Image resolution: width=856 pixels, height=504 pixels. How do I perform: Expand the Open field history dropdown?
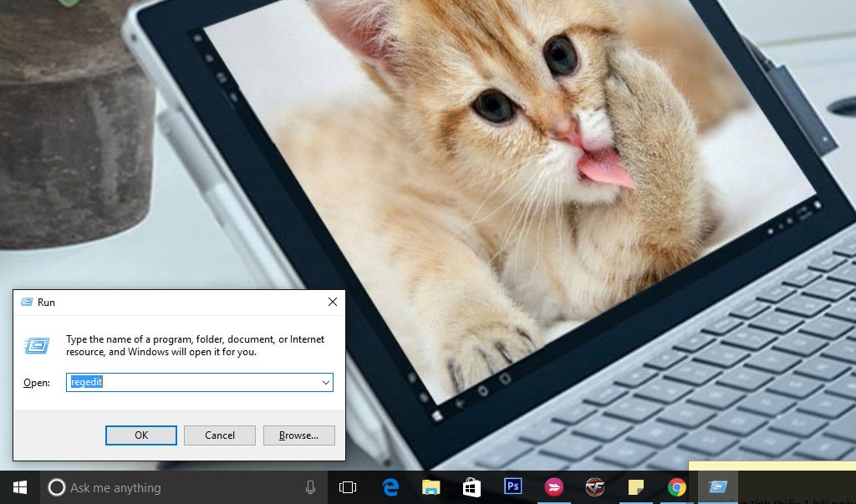[325, 382]
